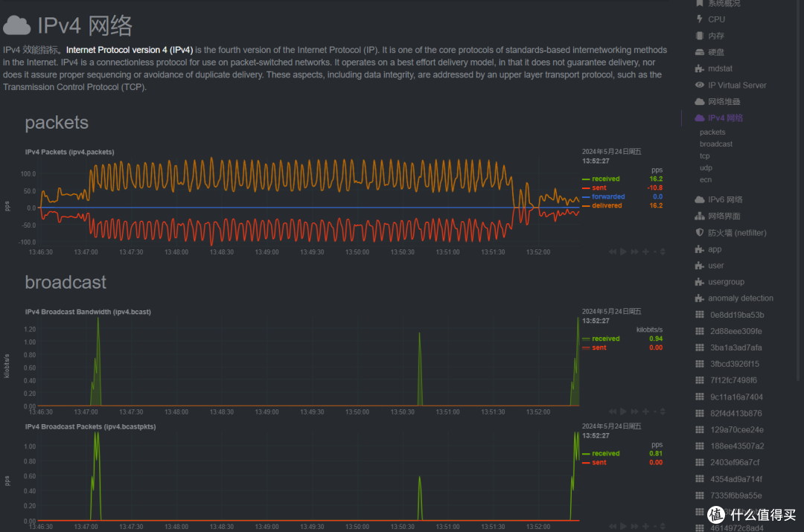Expand the anomaly detection sidebar section

[x=740, y=298]
